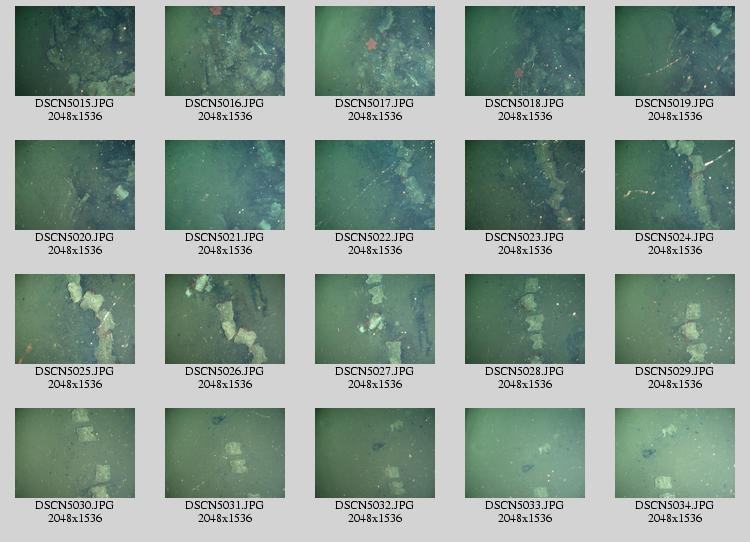Screen dimensions: 750x542
Task: Click the DSCN5015.JPG filename label
Action: pos(75,103)
